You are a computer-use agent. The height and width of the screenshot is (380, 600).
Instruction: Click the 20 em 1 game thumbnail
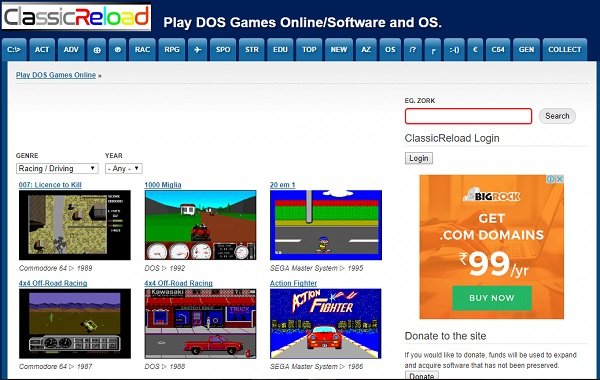[326, 225]
